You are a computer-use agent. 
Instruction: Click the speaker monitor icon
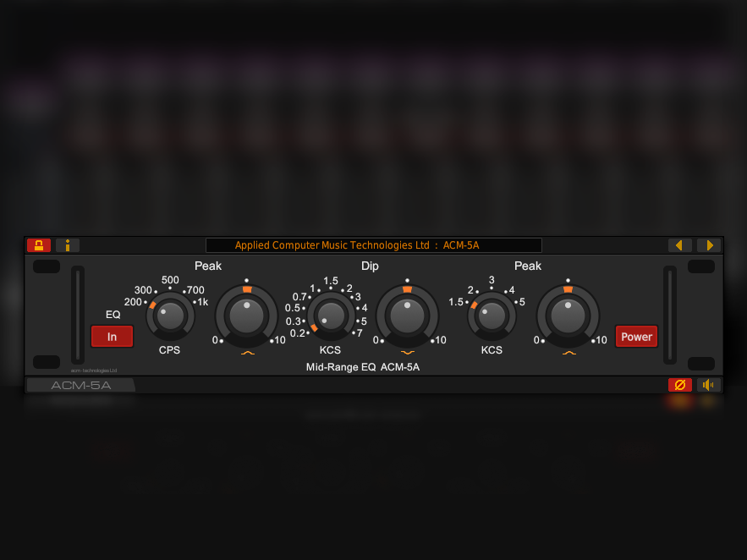[709, 385]
